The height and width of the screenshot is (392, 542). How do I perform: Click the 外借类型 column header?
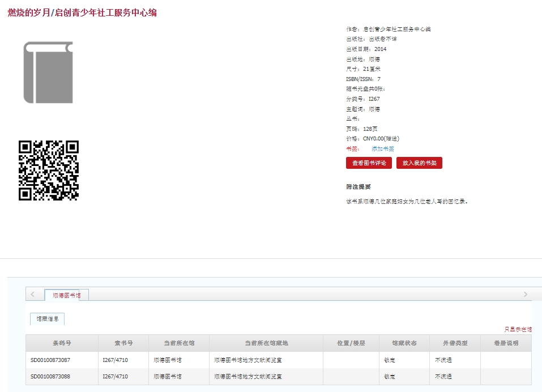click(455, 343)
